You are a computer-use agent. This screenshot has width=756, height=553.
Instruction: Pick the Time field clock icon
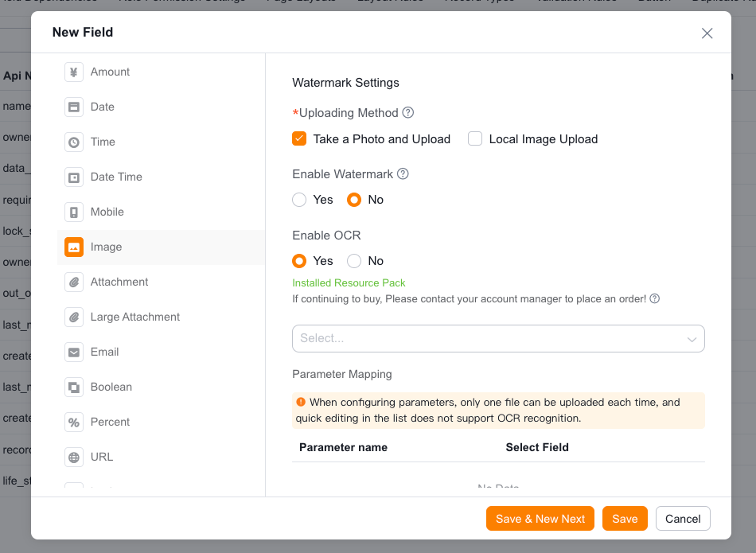click(74, 142)
